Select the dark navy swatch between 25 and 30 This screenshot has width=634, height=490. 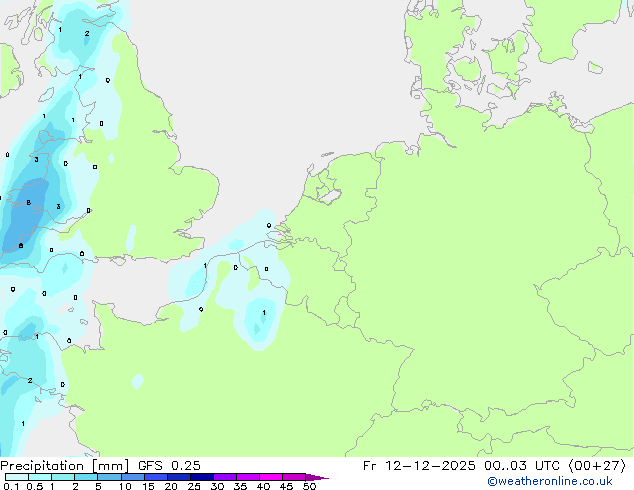tap(201, 477)
